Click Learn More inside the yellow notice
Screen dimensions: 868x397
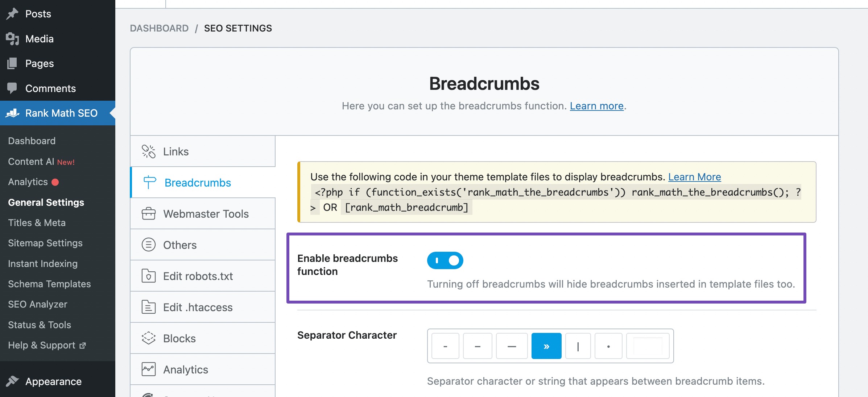[x=694, y=177]
